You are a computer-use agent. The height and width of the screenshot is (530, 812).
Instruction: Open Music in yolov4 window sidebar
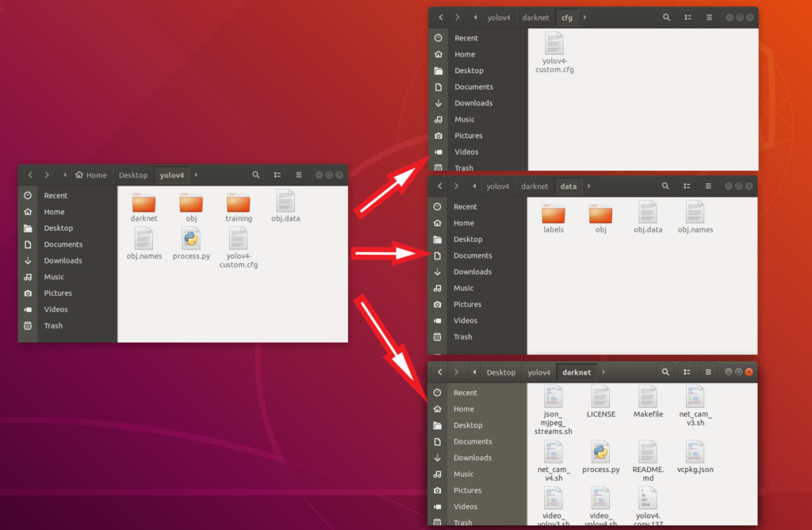point(54,277)
